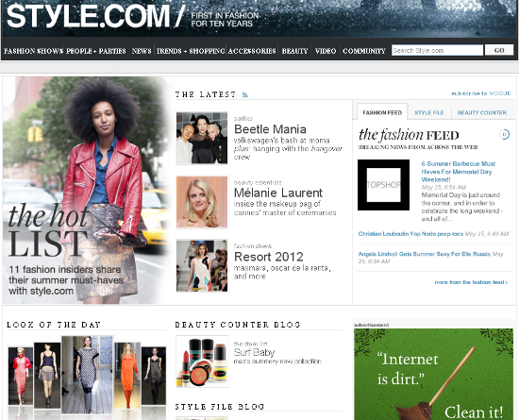Screen dimensions: 519x420
Task: Open the Accessories section
Action: point(252,51)
